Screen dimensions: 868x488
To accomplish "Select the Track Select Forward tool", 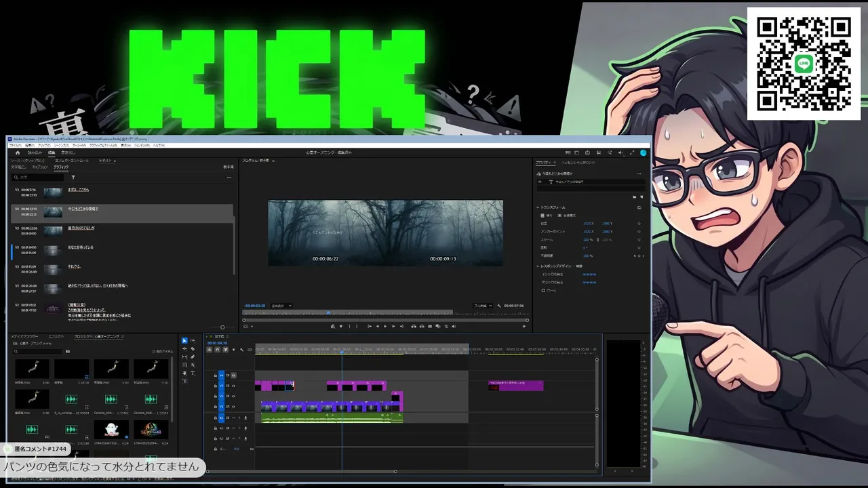I will click(193, 341).
